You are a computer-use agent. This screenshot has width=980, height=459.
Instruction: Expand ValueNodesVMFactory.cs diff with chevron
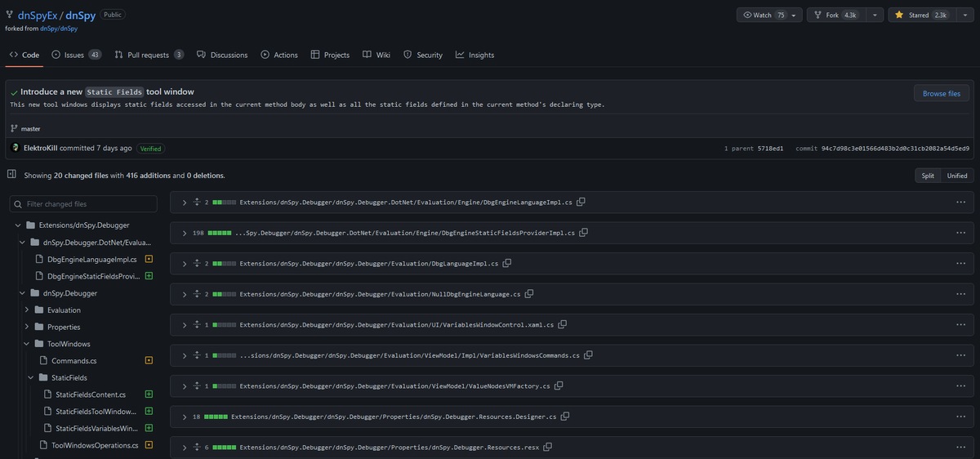point(185,385)
